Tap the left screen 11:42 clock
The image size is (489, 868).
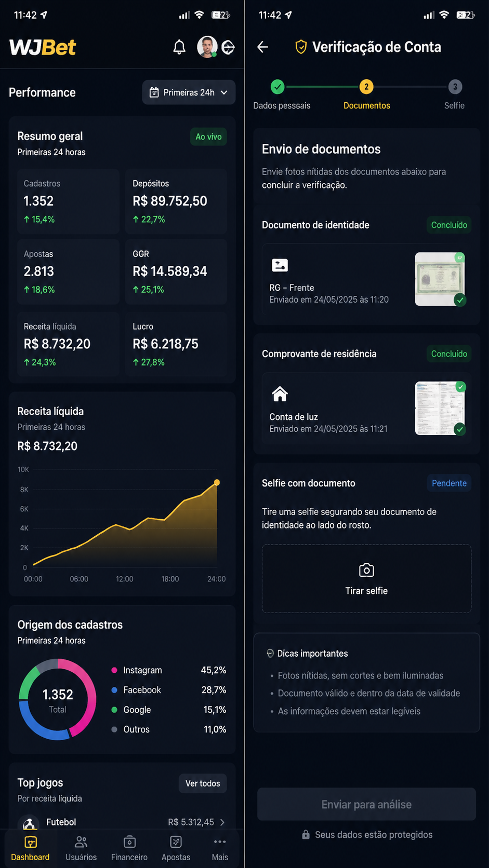(x=25, y=15)
